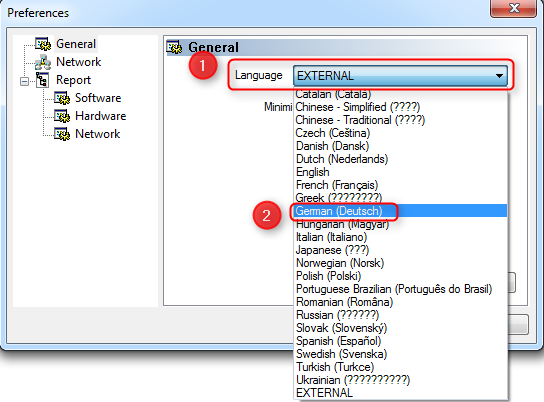Choose Russian from the language list
The height and width of the screenshot is (402, 544).
tap(400, 315)
